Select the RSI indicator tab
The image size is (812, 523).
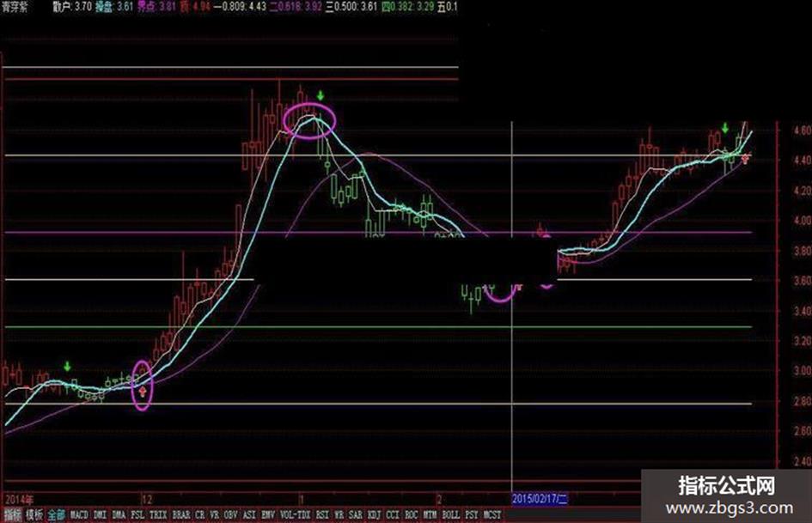click(x=322, y=515)
